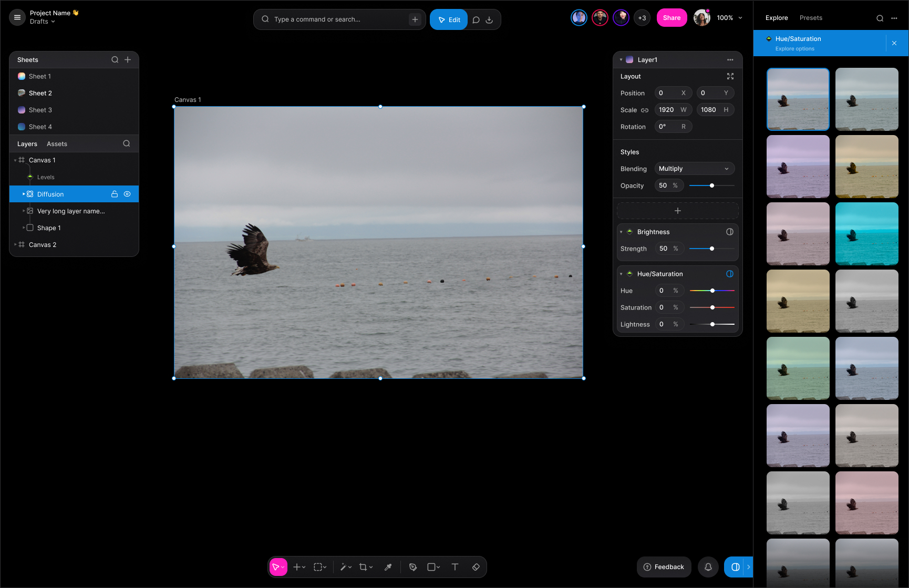Screen dimensions: 909x588
Task: Choose the Text tool
Action: click(x=455, y=567)
